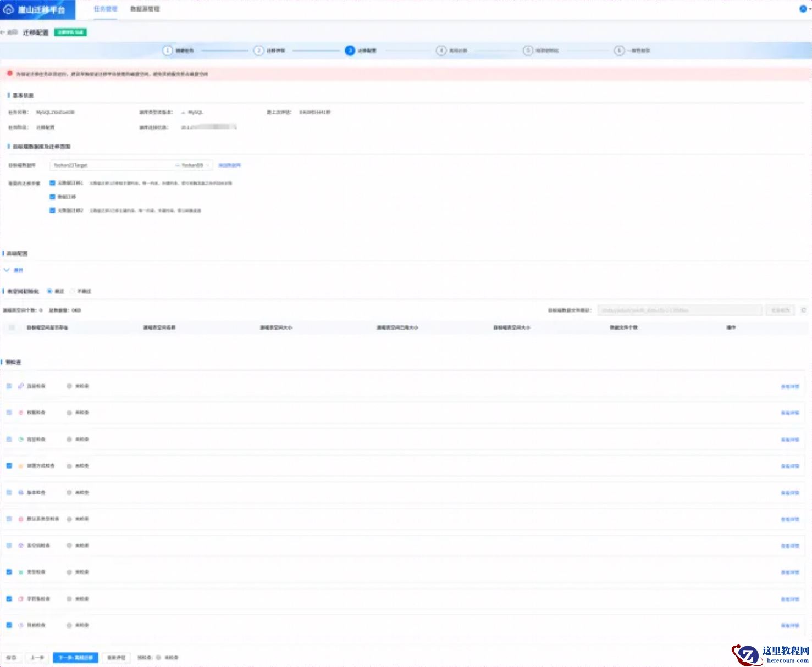This screenshot has width=812, height=667.
Task: Click step 1 circle in the progress stepper
Action: 168,51
